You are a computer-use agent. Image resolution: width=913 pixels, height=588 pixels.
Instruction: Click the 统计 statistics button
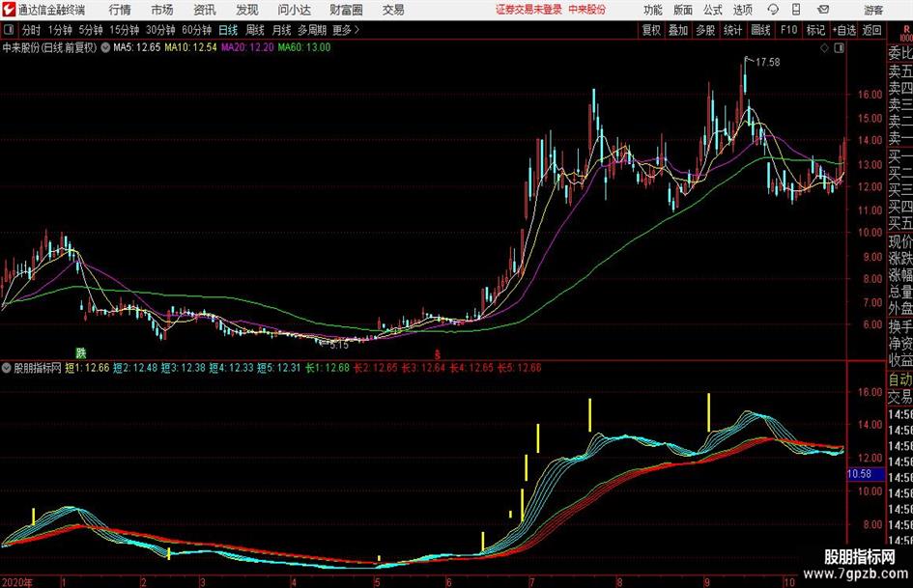pyautogui.click(x=733, y=30)
